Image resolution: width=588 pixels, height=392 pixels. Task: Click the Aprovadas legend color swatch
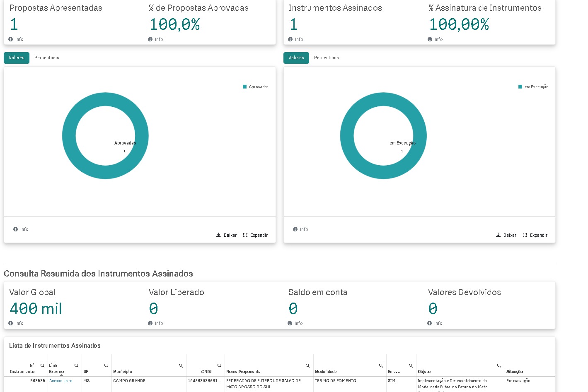(244, 87)
